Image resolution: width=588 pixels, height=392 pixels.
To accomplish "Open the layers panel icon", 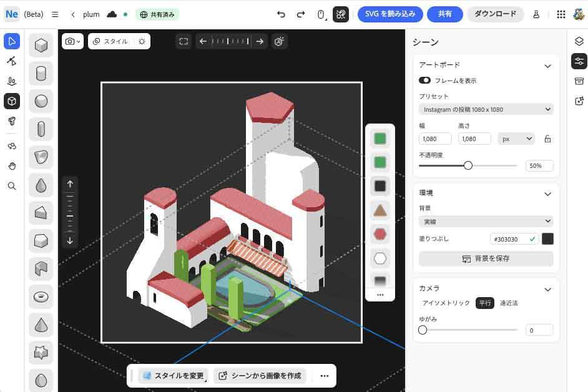I will click(x=579, y=41).
